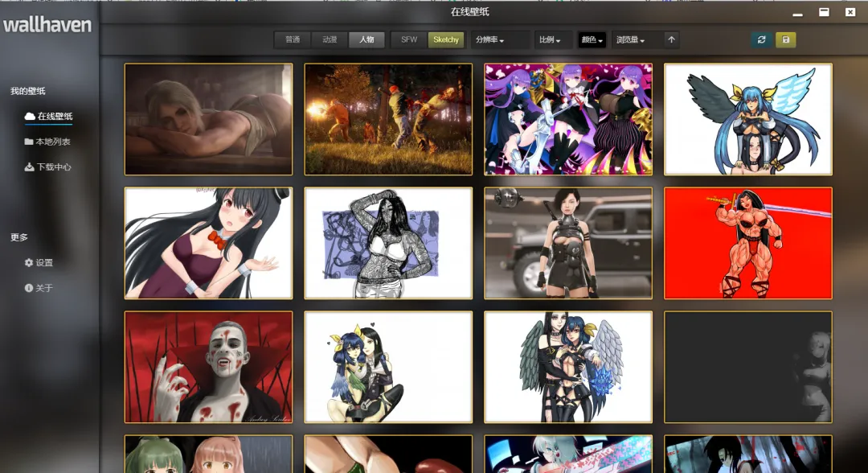Click the 我的壁纸 section heading
Viewport: 868px width, 473px height.
27,91
